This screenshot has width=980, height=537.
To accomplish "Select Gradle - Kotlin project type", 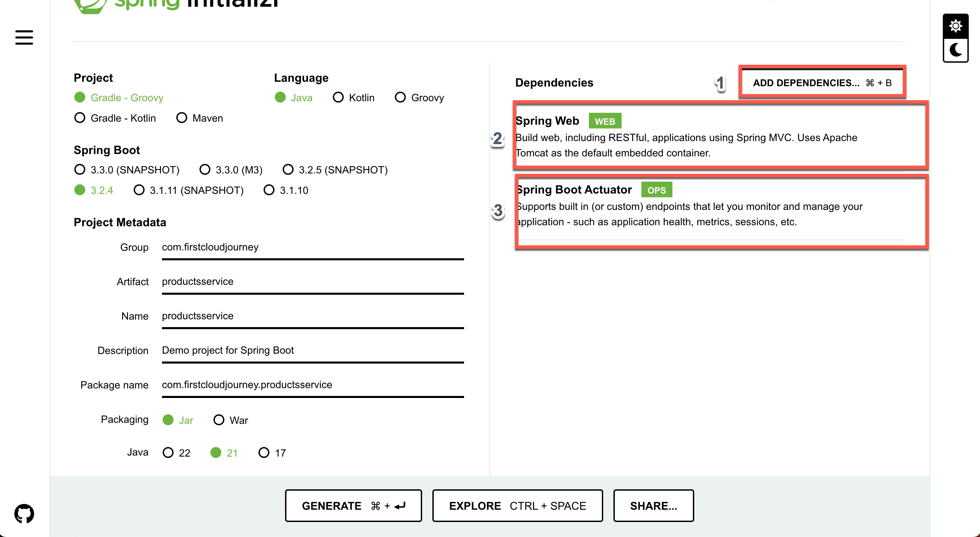I will pos(115,118).
